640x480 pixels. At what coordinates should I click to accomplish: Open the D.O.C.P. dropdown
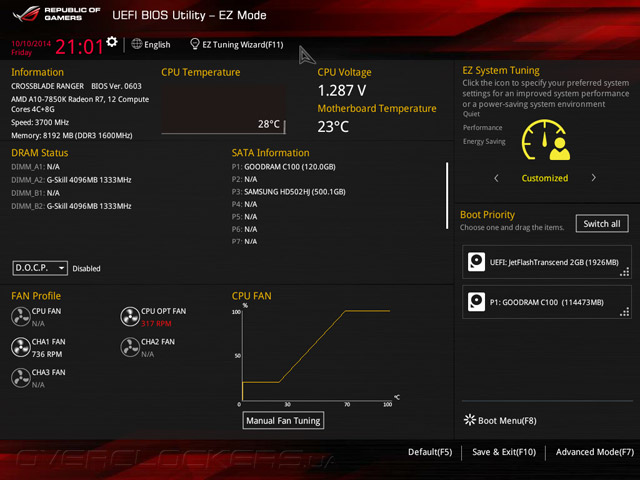click(x=40, y=268)
